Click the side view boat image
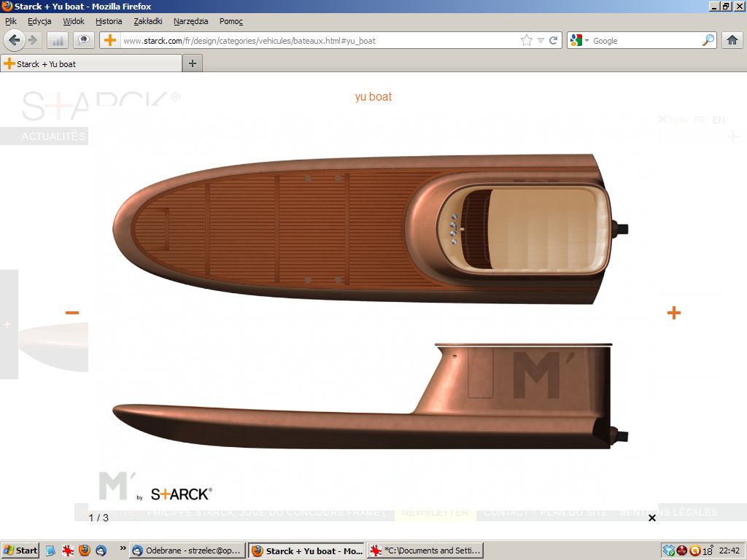The image size is (747, 560). 370,396
